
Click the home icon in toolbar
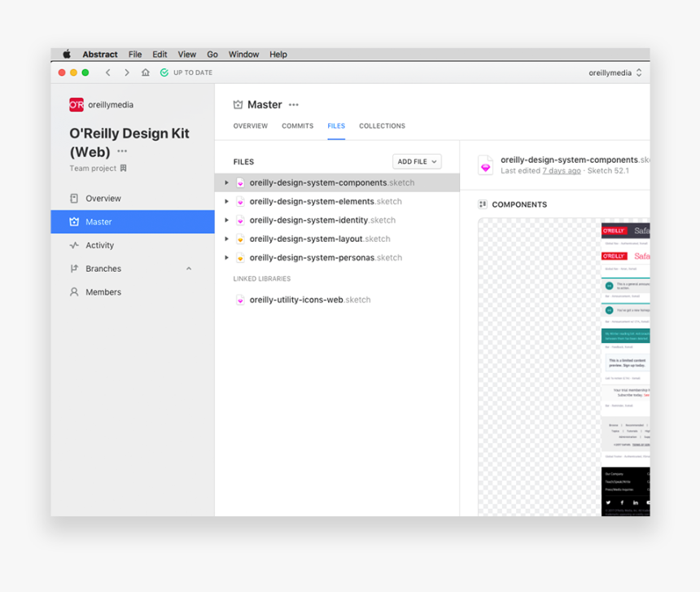tap(146, 72)
